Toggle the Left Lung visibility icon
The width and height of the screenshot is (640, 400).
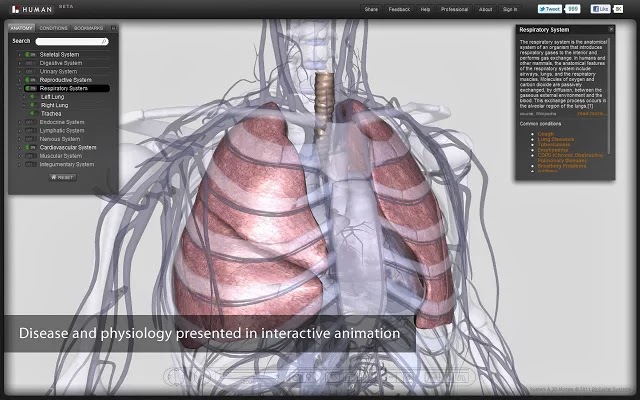(34, 97)
